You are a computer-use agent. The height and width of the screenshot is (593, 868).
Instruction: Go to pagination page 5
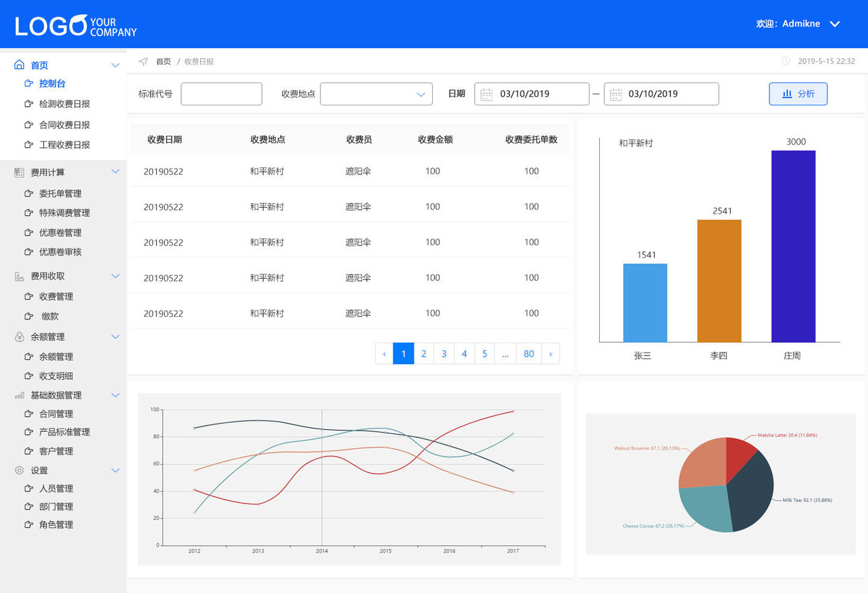485,354
